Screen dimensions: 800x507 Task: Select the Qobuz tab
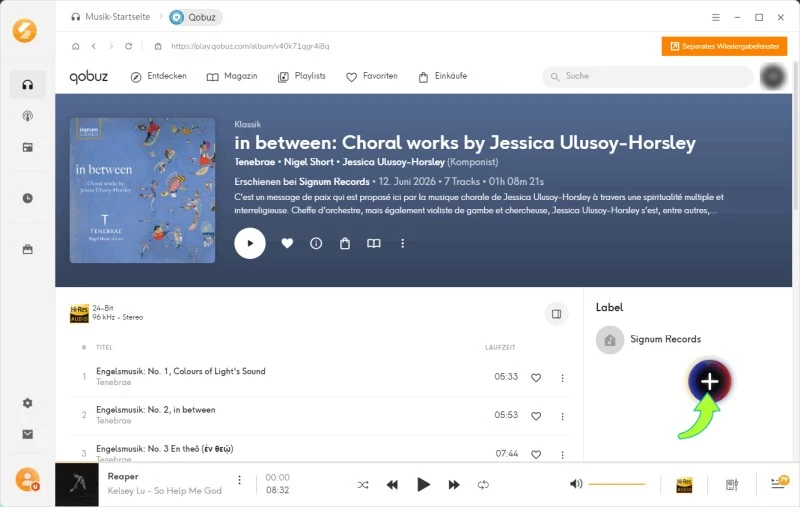[195, 17]
